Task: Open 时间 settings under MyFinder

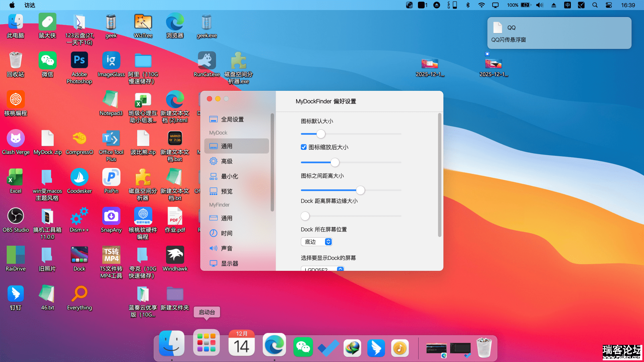Action: click(x=226, y=233)
